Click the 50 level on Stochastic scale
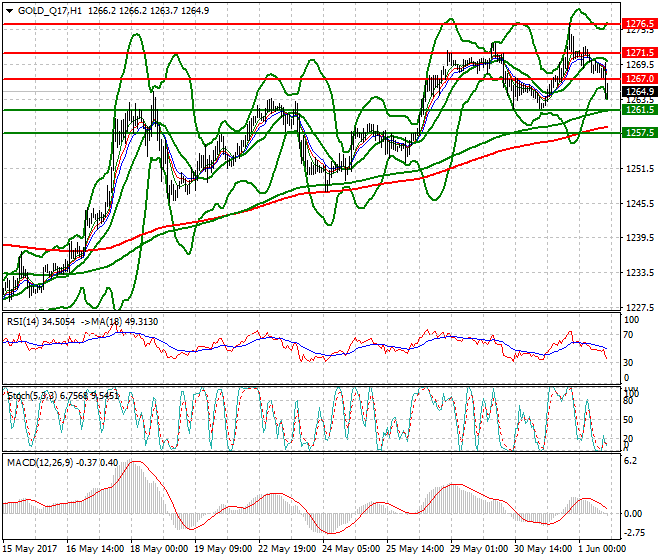The height and width of the screenshot is (560, 660). pos(628,420)
